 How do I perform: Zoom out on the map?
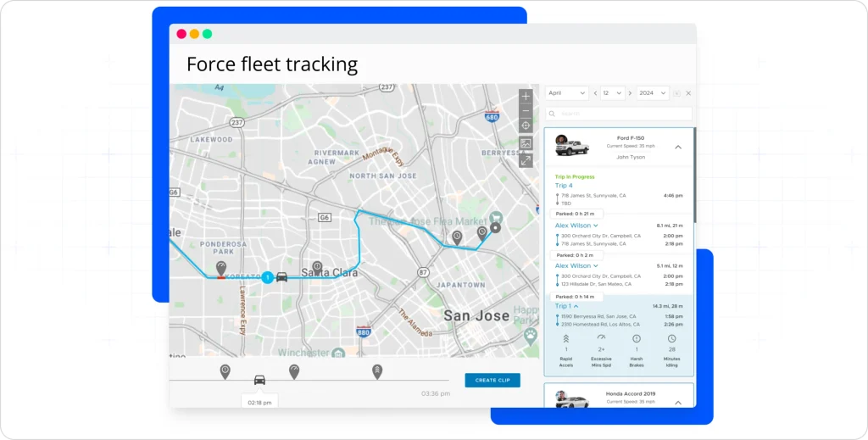click(526, 110)
